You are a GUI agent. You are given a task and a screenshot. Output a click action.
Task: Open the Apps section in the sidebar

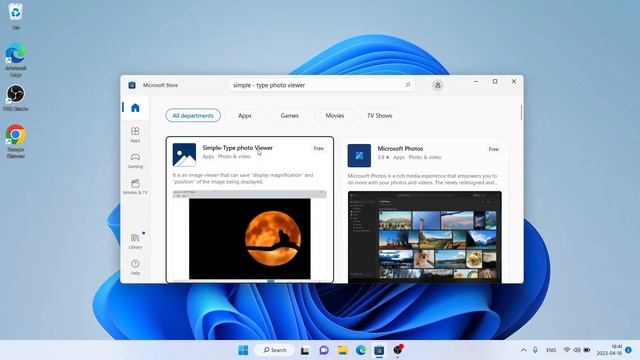tap(135, 134)
